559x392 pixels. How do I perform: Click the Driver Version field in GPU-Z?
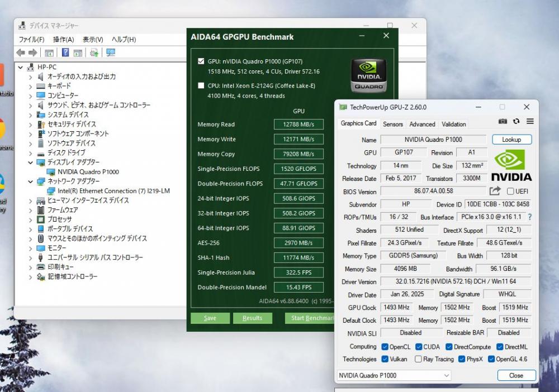pos(456,281)
